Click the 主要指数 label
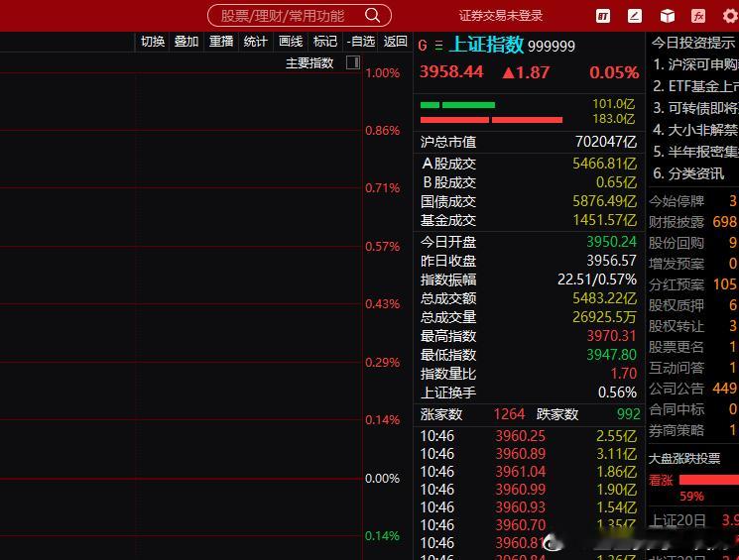Image resolution: width=739 pixels, height=560 pixels. click(x=309, y=62)
